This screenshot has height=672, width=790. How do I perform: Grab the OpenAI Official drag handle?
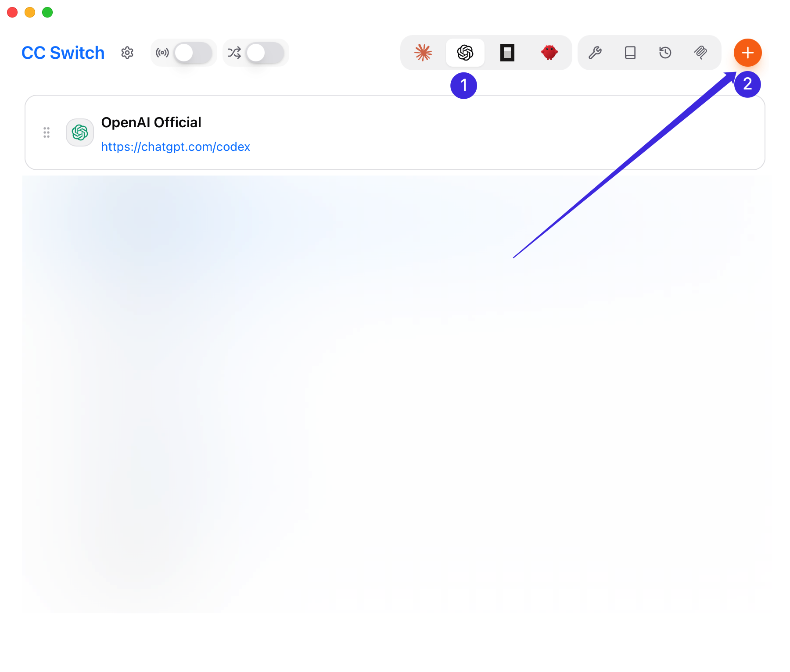(x=47, y=132)
